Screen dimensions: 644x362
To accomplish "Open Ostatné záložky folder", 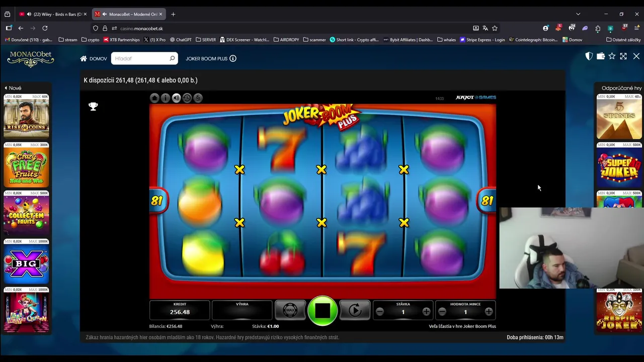I will point(623,40).
